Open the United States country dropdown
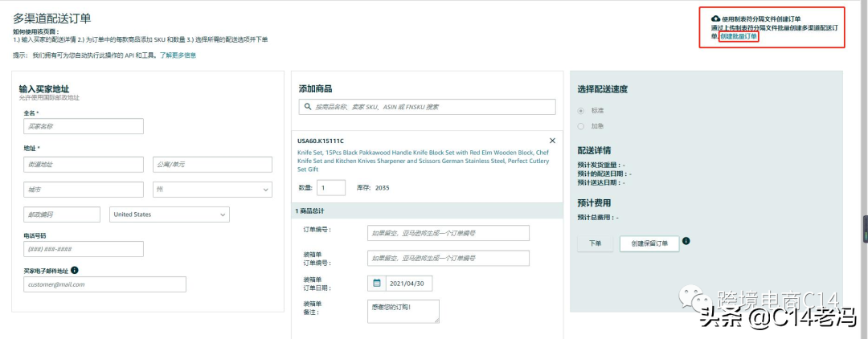 169,214
